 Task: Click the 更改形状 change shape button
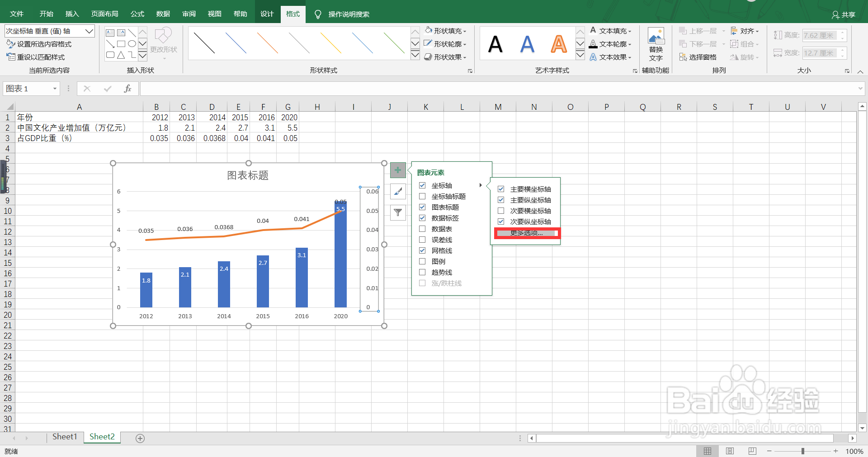pyautogui.click(x=164, y=43)
